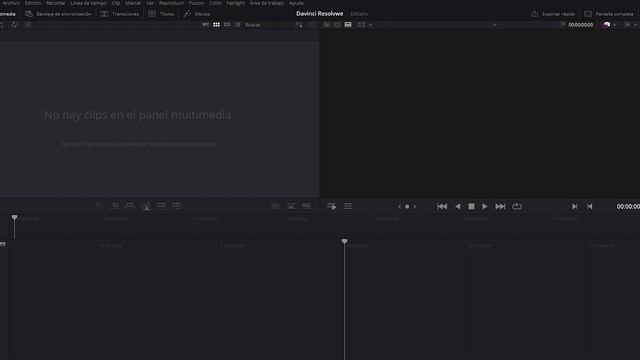Open the Recortar menu
The height and width of the screenshot is (360, 640).
pyautogui.click(x=56, y=3)
